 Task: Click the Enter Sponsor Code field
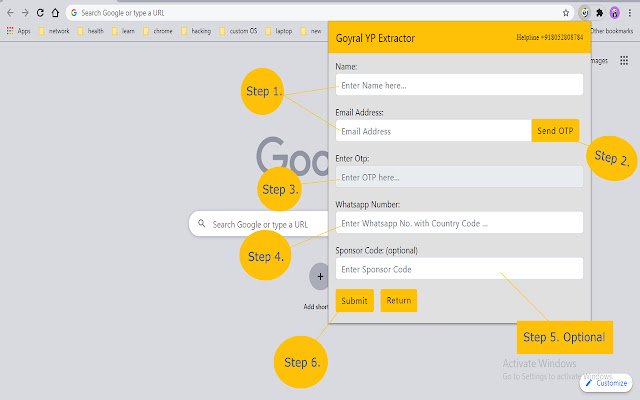click(x=459, y=269)
